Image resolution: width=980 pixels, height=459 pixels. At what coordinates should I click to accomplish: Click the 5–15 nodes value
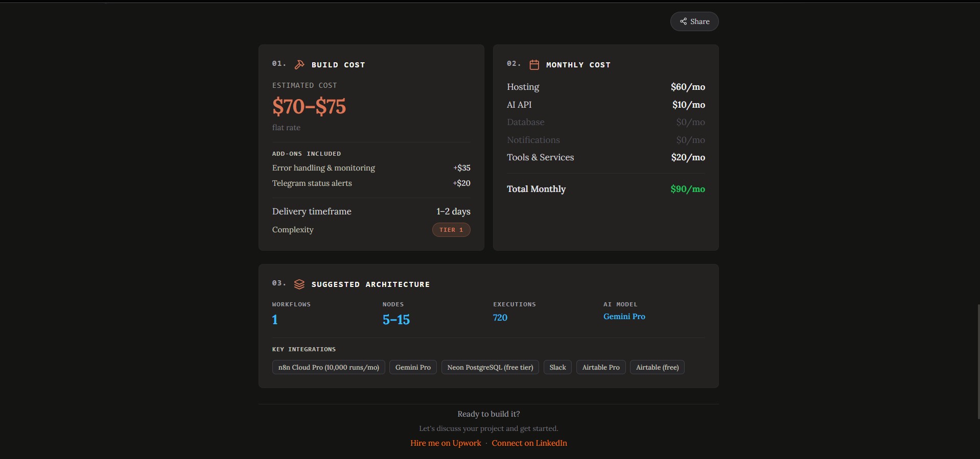396,320
